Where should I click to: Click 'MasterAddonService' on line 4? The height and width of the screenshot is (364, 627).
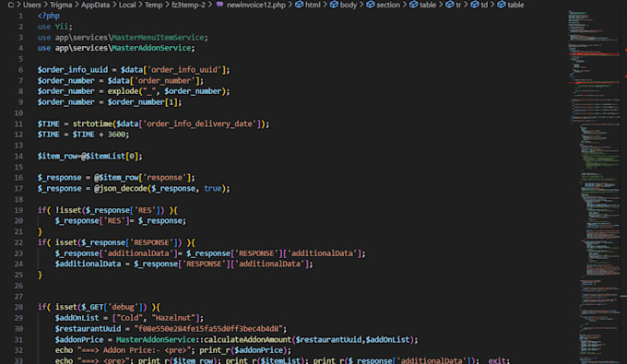click(151, 48)
